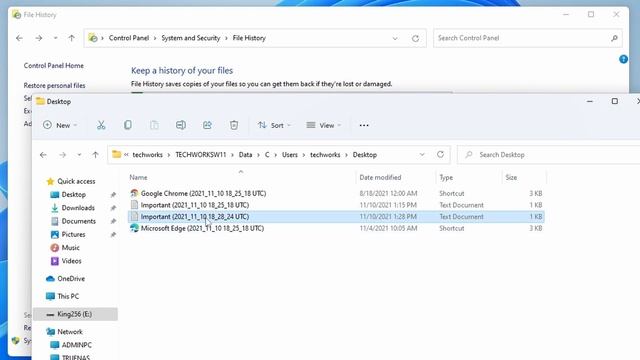Open the New item dropdown

coord(60,125)
